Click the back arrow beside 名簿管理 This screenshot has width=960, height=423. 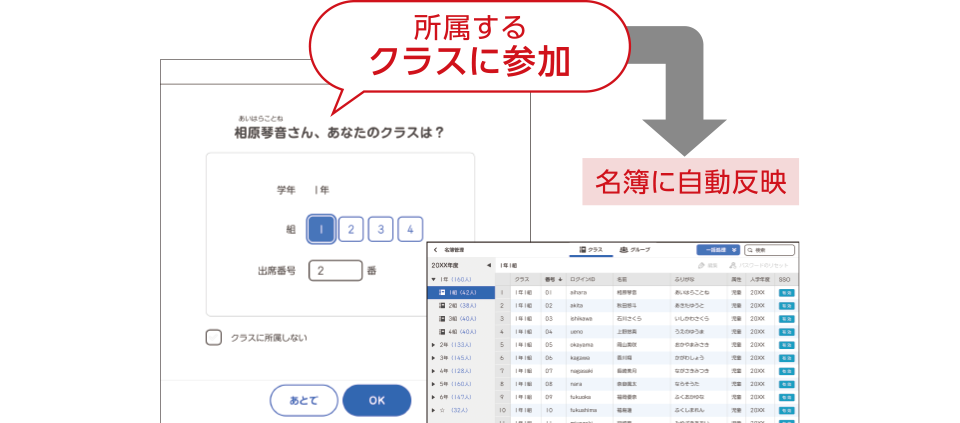(436, 250)
